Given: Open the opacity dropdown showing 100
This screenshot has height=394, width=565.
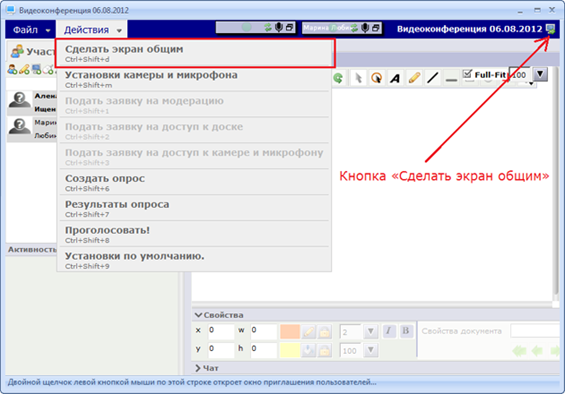Looking at the screenshot, I should 370,350.
